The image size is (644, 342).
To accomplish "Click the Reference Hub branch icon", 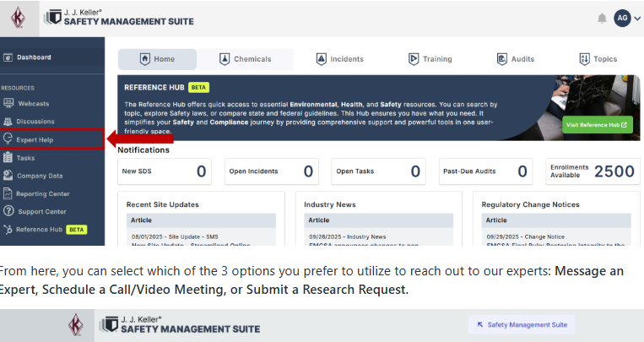I will point(8,230).
